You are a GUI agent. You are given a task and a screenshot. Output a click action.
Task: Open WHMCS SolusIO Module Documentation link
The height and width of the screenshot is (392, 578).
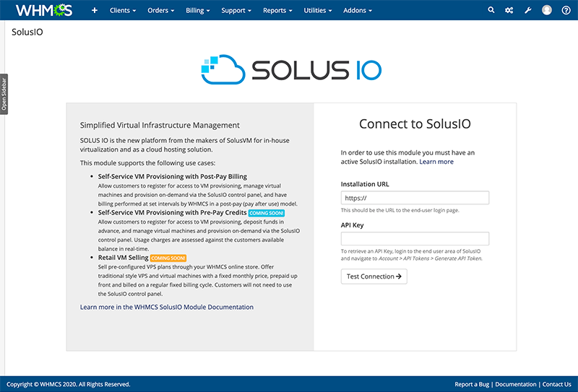tap(167, 308)
